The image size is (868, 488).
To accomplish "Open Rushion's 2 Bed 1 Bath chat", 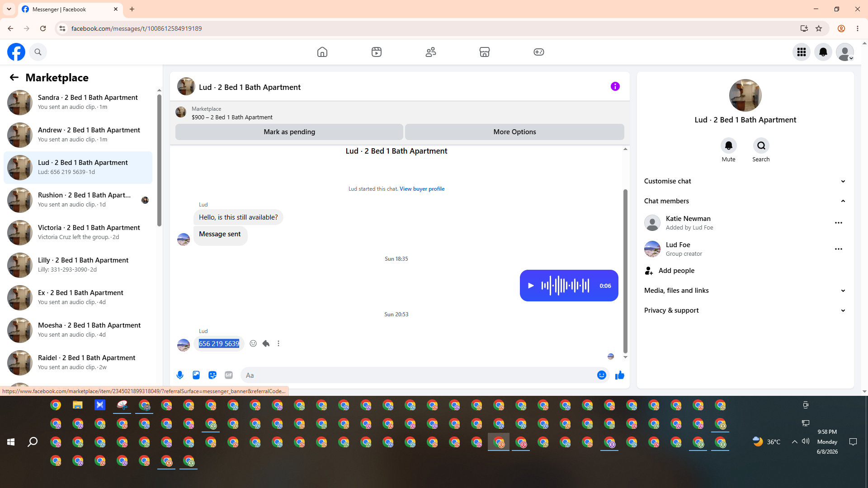I will click(78, 200).
